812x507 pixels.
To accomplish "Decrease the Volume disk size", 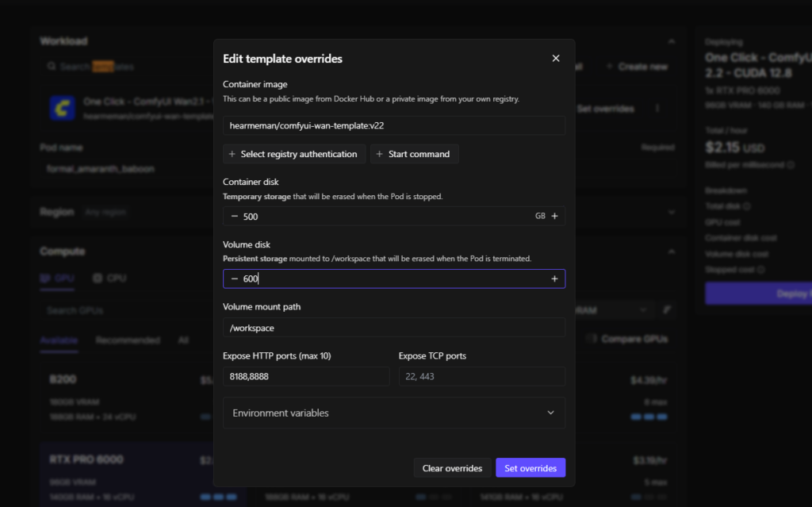I will (235, 279).
